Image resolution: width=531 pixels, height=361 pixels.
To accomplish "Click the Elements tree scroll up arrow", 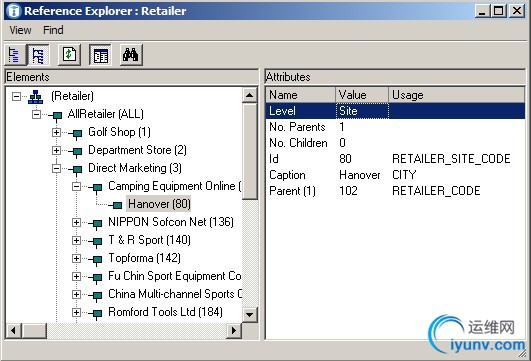I will point(250,95).
